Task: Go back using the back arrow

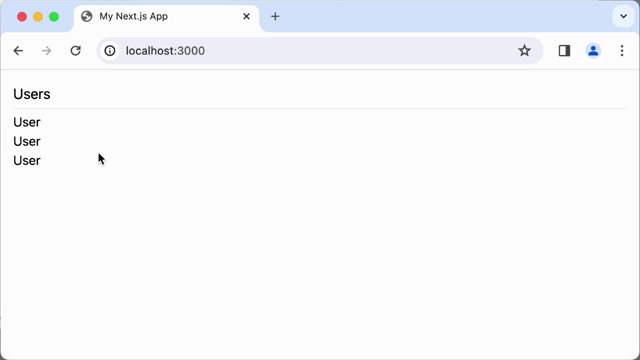Action: [x=18, y=51]
